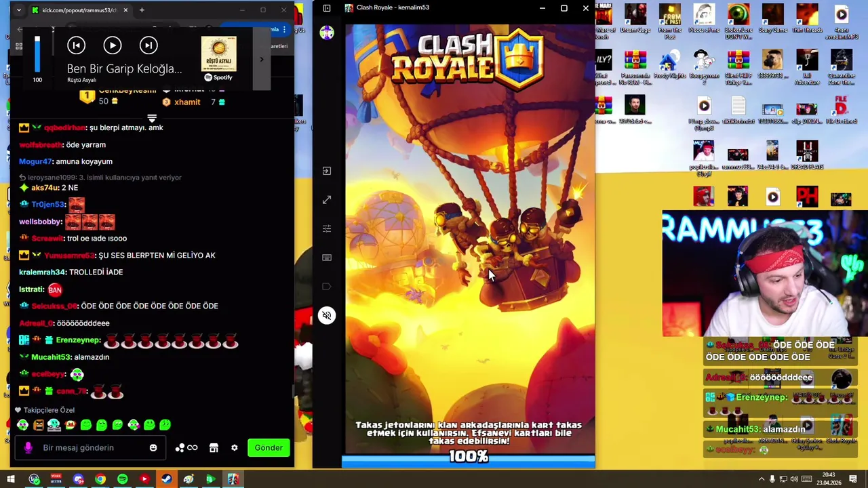Open the system tray volume icon
The height and width of the screenshot is (488, 868).
[794, 479]
